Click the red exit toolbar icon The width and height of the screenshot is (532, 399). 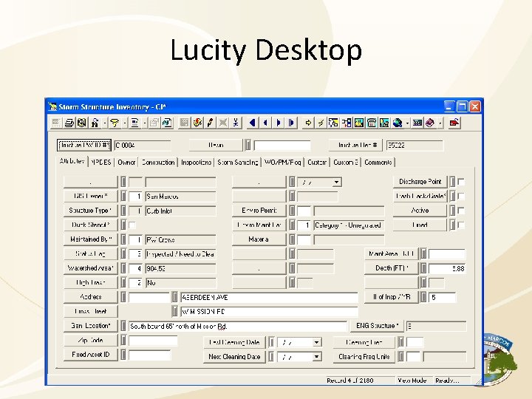(x=454, y=123)
